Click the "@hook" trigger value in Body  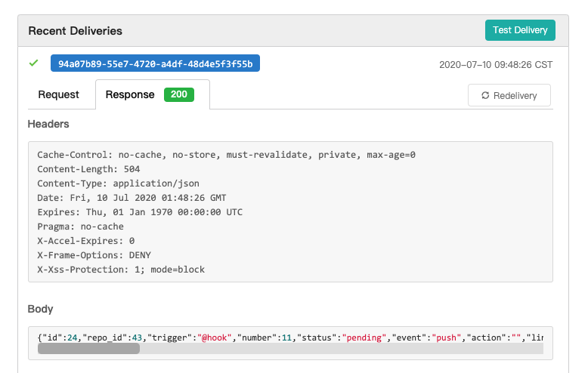click(215, 338)
